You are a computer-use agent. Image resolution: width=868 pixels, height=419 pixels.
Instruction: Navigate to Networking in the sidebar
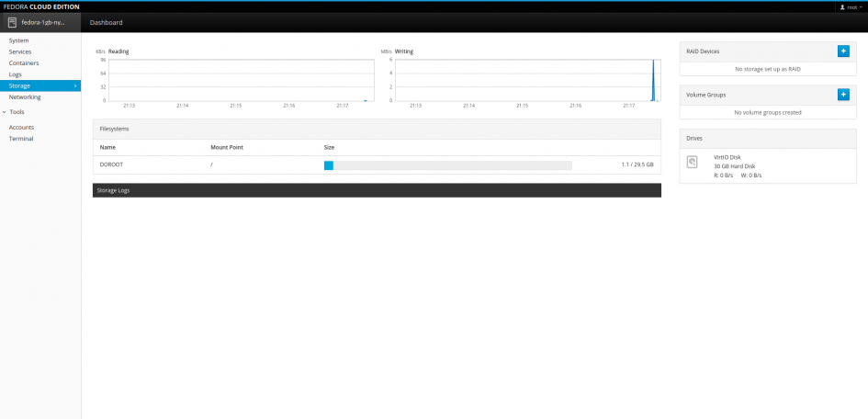click(25, 96)
